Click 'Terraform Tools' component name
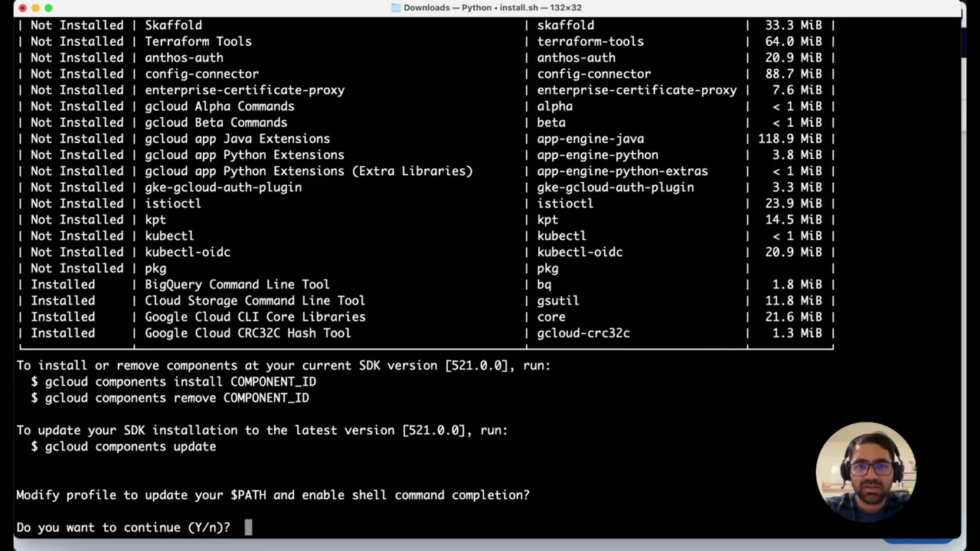This screenshot has height=551, width=980. (198, 41)
